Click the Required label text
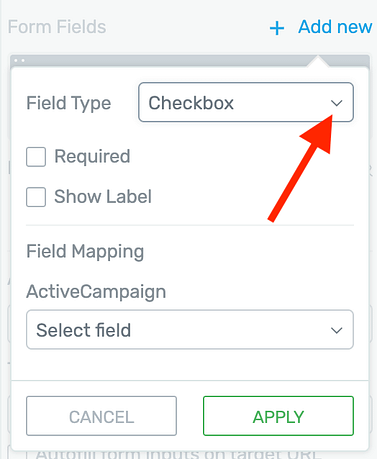The height and width of the screenshot is (459, 377). coord(92,156)
